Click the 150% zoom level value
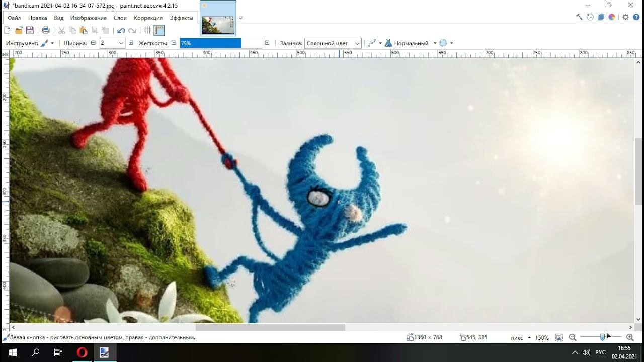The image size is (644, 362). coord(542,338)
